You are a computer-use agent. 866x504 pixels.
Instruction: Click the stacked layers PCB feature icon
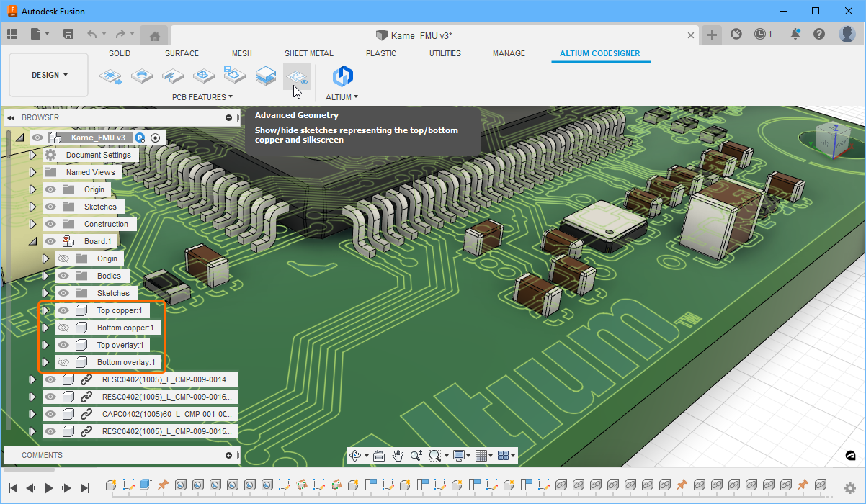(266, 75)
